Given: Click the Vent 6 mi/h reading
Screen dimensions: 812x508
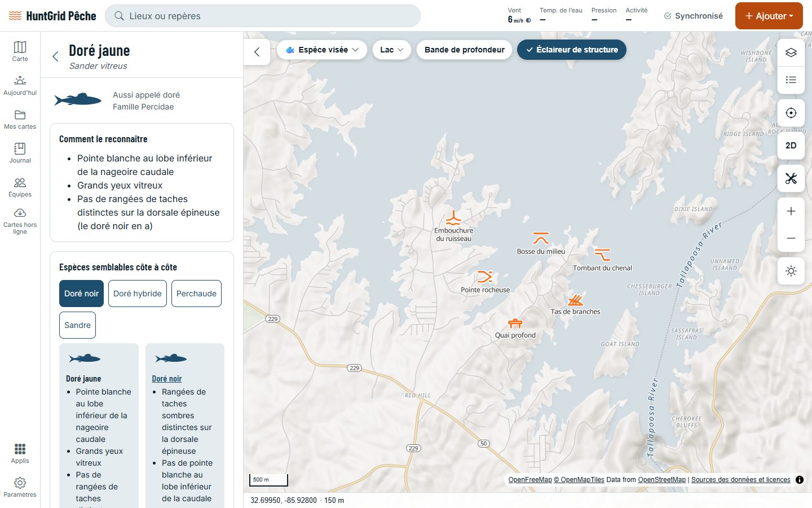Looking at the screenshot, I should 519,15.
